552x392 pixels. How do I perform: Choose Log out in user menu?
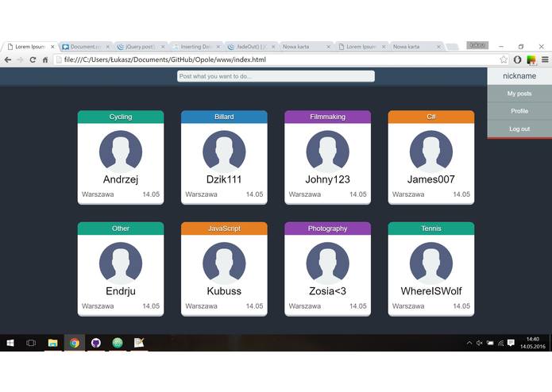point(519,129)
